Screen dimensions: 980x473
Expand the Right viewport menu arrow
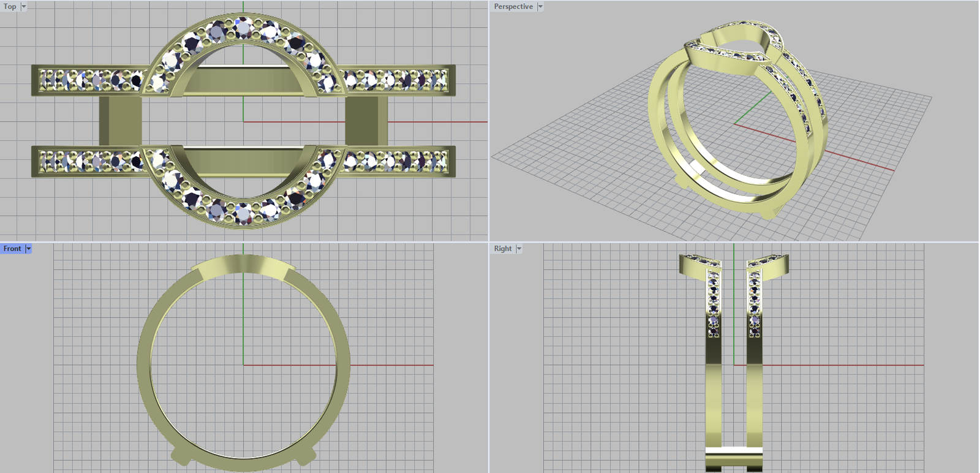[519, 249]
